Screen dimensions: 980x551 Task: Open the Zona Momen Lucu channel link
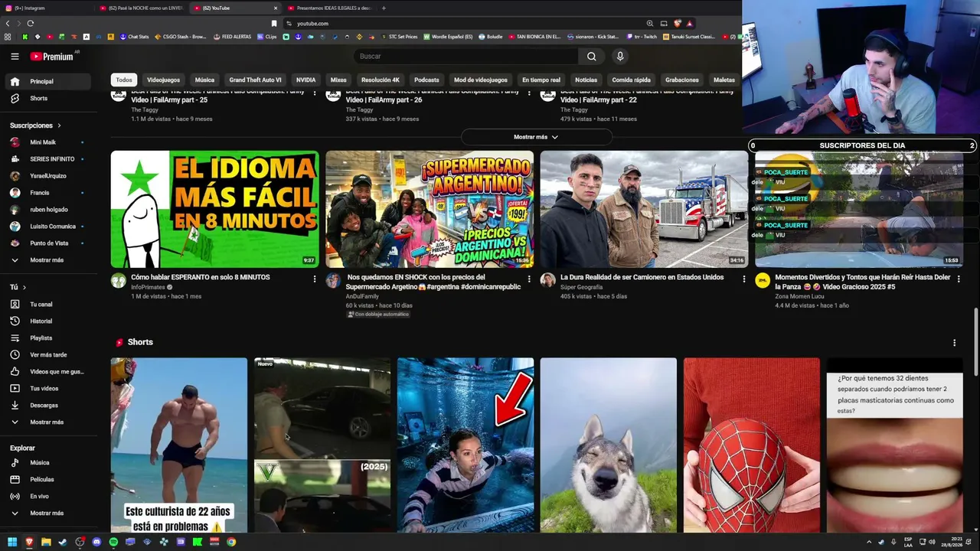[x=799, y=296]
